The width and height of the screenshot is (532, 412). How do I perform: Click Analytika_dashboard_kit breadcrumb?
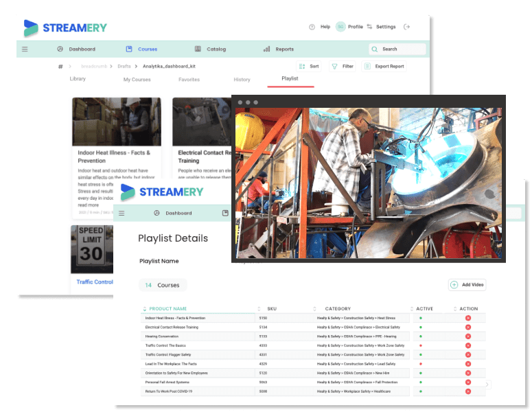[169, 67]
